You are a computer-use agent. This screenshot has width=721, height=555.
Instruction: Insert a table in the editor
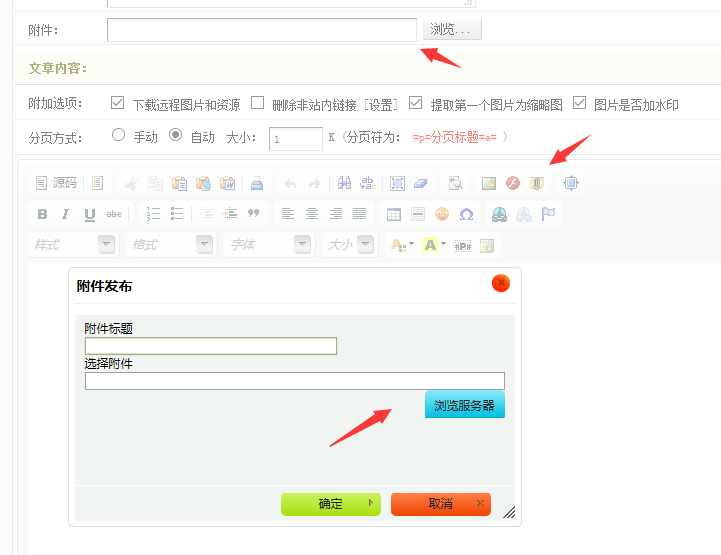pos(394,214)
